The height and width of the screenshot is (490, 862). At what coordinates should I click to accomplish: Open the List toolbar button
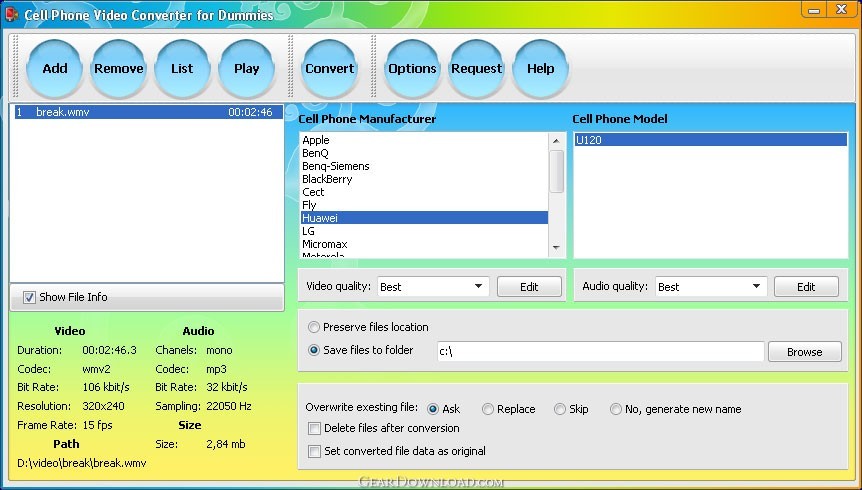pyautogui.click(x=183, y=69)
